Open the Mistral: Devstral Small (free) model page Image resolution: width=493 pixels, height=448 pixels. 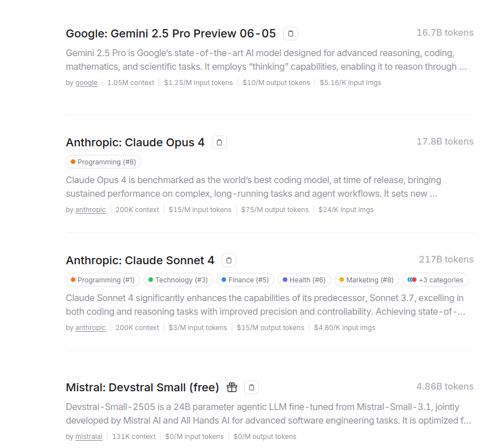pyautogui.click(x=142, y=387)
